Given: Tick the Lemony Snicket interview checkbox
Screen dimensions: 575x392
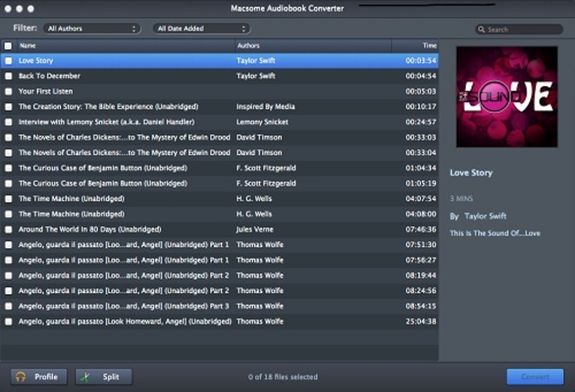Looking at the screenshot, I should tap(8, 122).
